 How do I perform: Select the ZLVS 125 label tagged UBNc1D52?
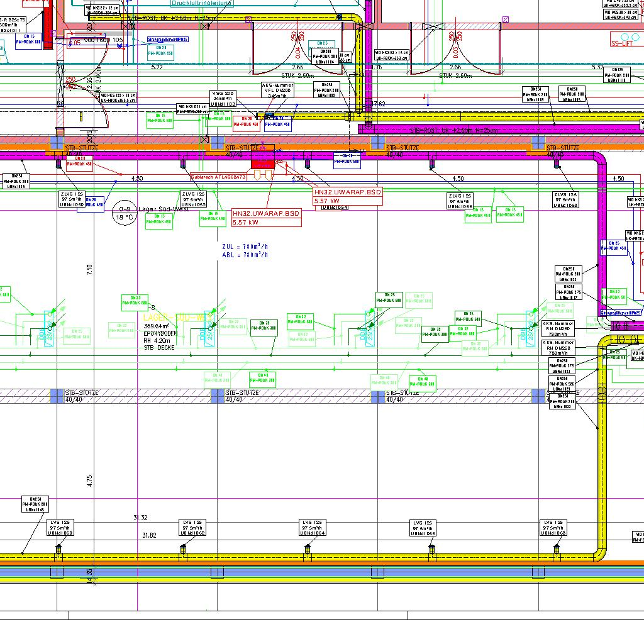click(194, 199)
